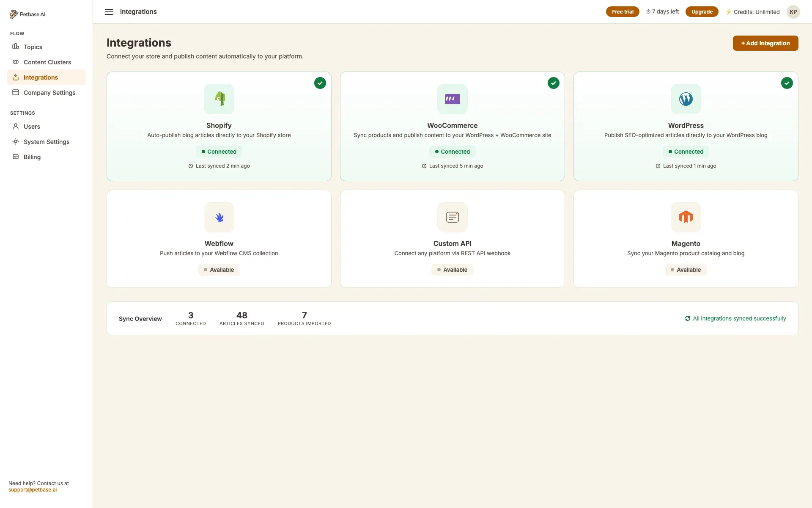Toggle the sidebar with the hamburger icon
The image size is (812, 508).
coord(109,11)
